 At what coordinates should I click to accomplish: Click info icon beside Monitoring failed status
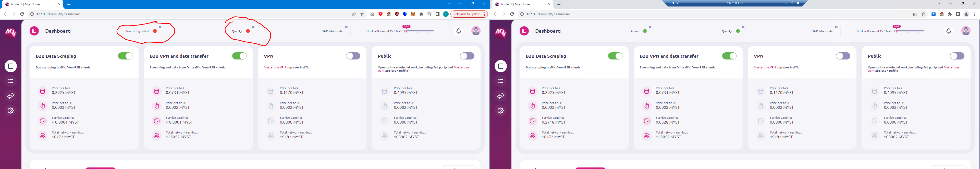point(160,27)
